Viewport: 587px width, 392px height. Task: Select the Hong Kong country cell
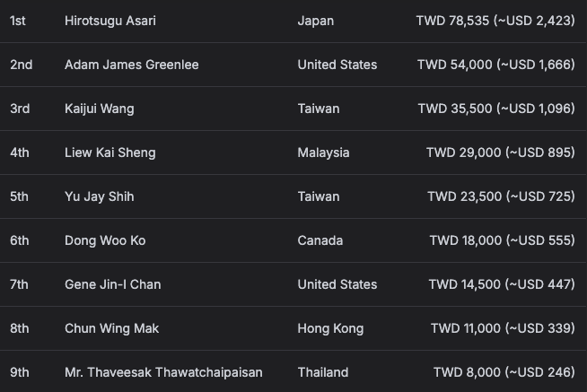pyautogui.click(x=330, y=328)
